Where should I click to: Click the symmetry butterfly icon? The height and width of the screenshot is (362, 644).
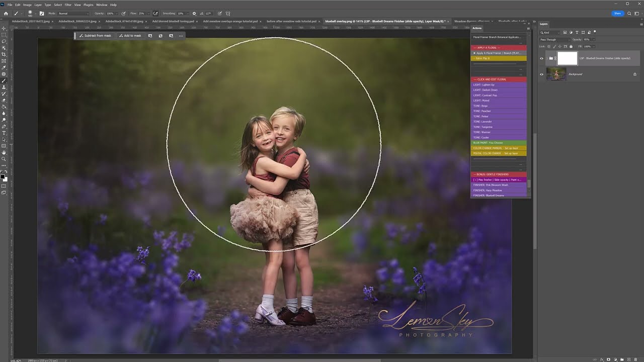coord(228,14)
